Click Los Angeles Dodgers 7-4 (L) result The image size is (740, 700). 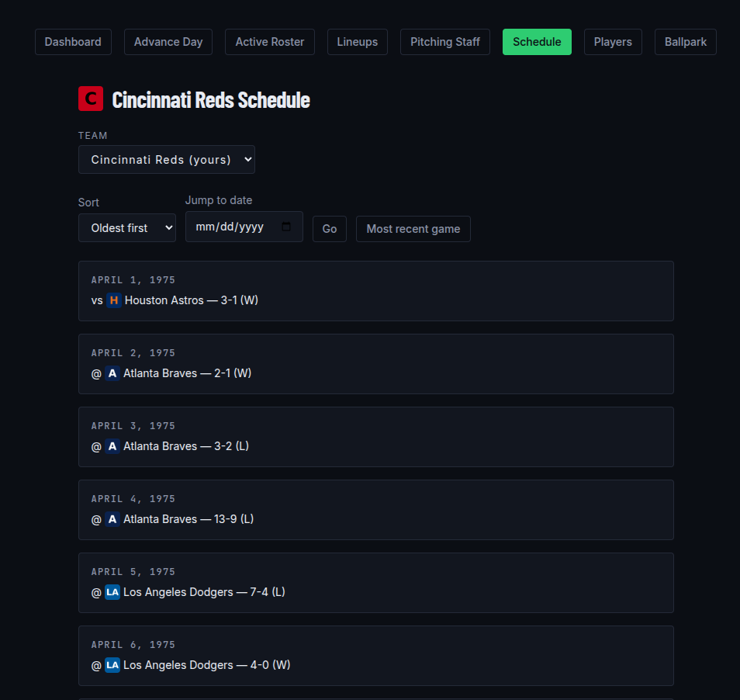tap(204, 592)
